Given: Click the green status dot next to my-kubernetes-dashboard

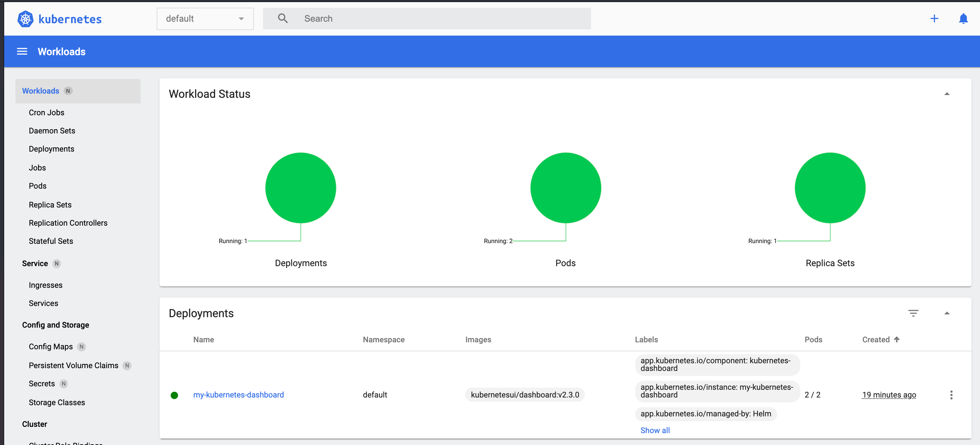Looking at the screenshot, I should coord(175,395).
